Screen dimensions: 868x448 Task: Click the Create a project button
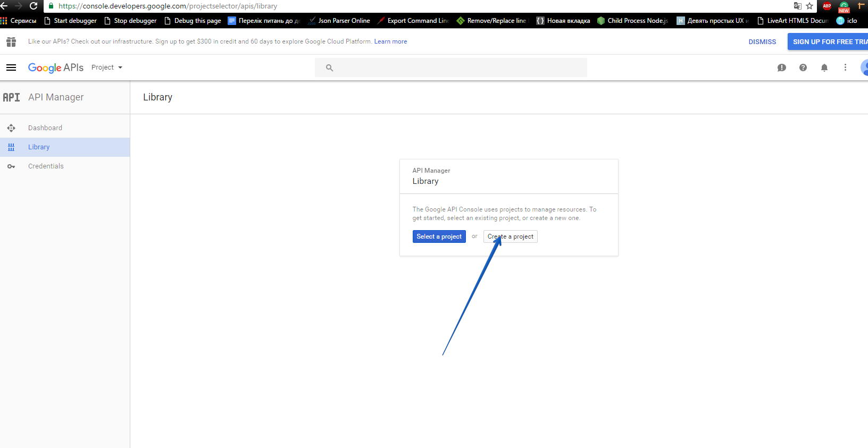pyautogui.click(x=510, y=236)
